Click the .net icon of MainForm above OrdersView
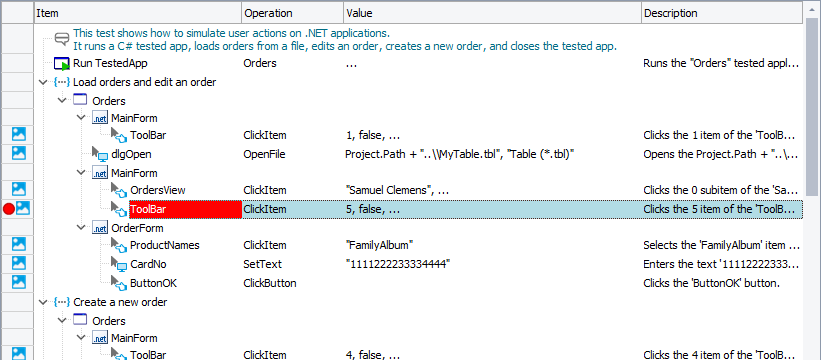821x360 pixels. [99, 173]
